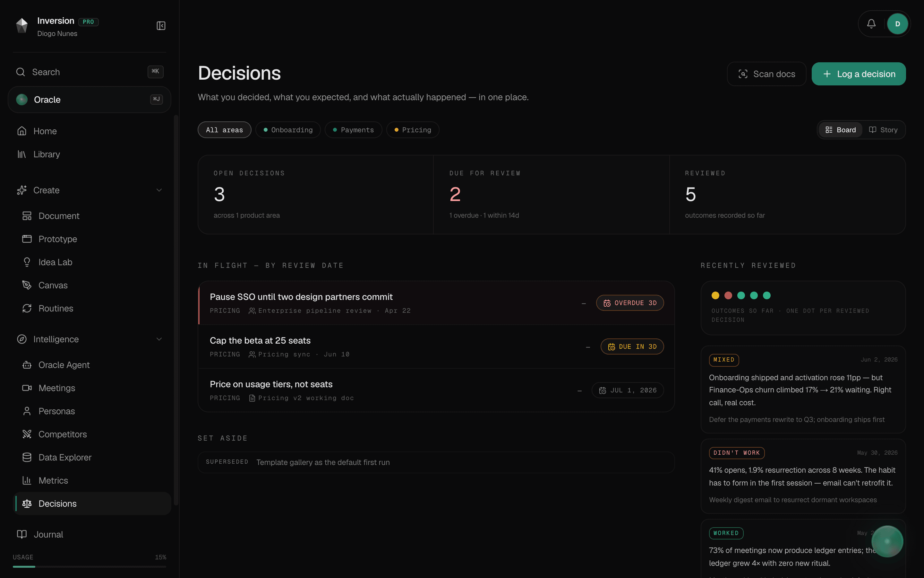This screenshot has width=924, height=578.
Task: Click the JUL 1, 2026 date badge
Action: tap(628, 390)
